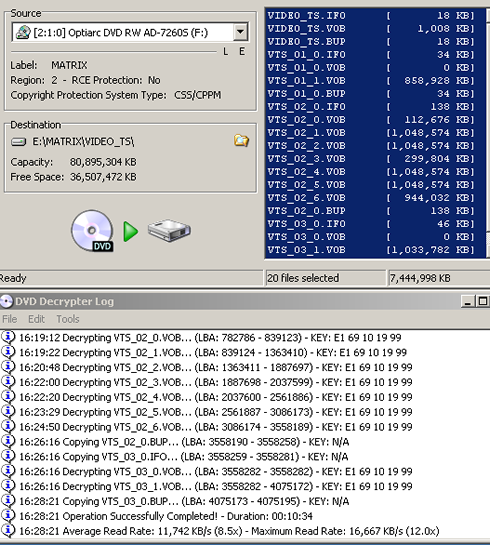The width and height of the screenshot is (490, 545).
Task: Click the info icon beside Average Read Rate entry
Action: 8,531
